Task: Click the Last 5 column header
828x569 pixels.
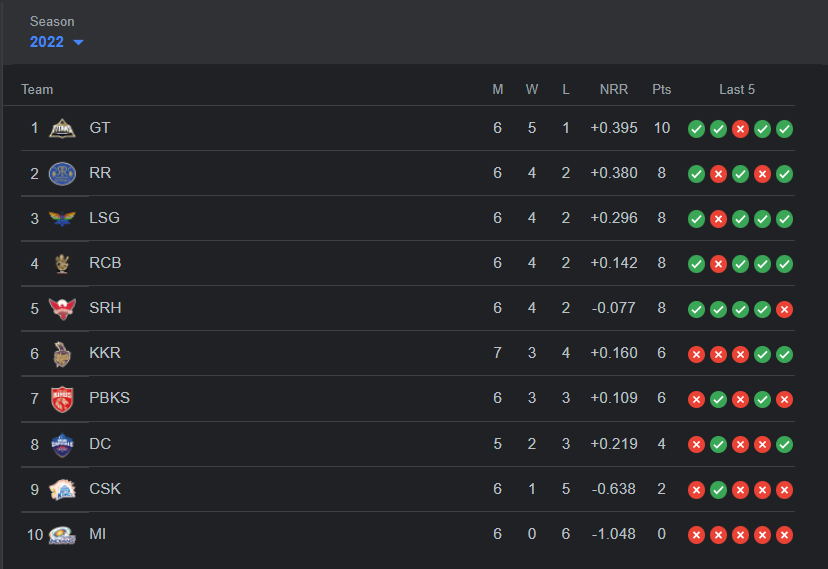Action: tap(737, 90)
